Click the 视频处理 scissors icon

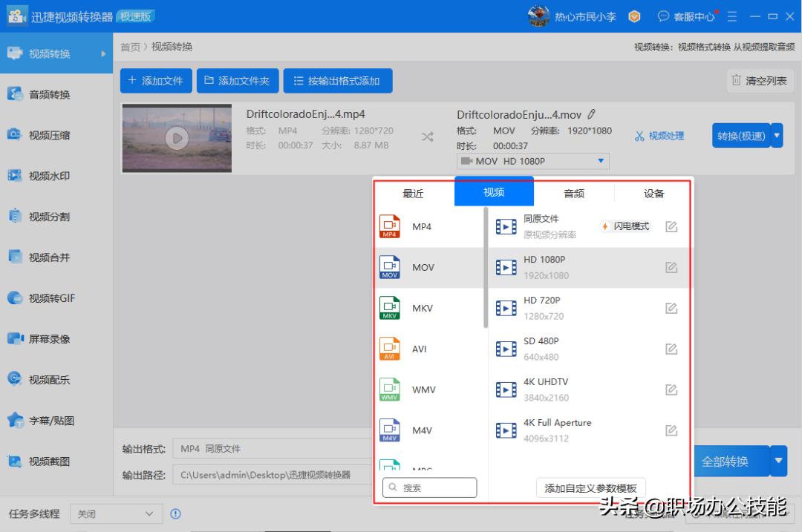coord(659,135)
